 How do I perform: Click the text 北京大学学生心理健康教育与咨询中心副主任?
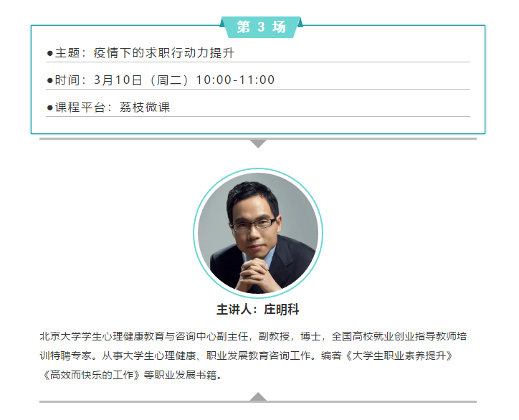point(143,337)
